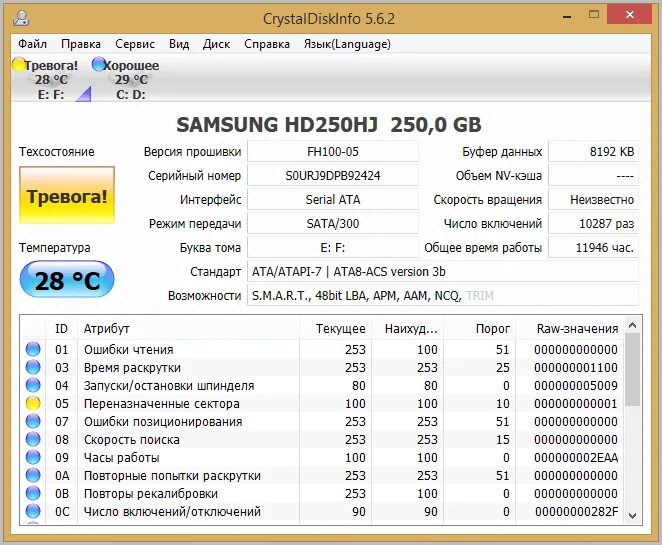Open the Справка menu

[x=267, y=44]
